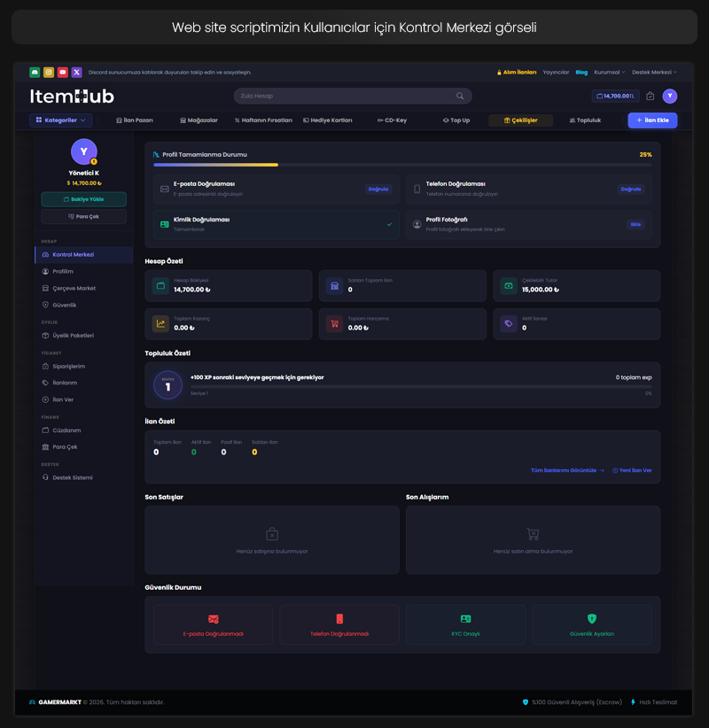Click the KYC Onaylı ID card icon
The image size is (709, 728).
(x=465, y=619)
